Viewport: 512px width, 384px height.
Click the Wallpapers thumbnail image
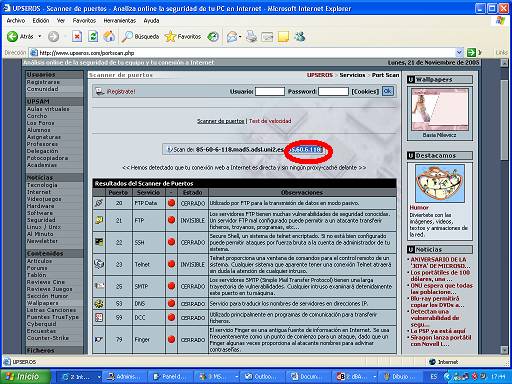440,110
